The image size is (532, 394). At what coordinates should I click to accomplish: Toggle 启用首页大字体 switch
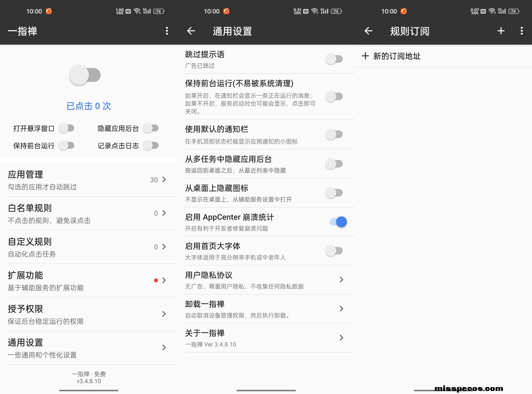(x=334, y=251)
